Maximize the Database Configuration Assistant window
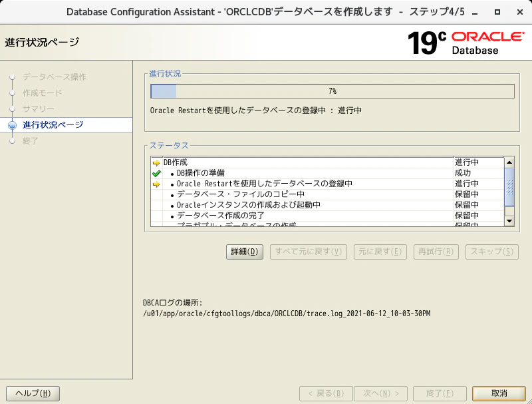The width and height of the screenshot is (532, 404). [497, 12]
